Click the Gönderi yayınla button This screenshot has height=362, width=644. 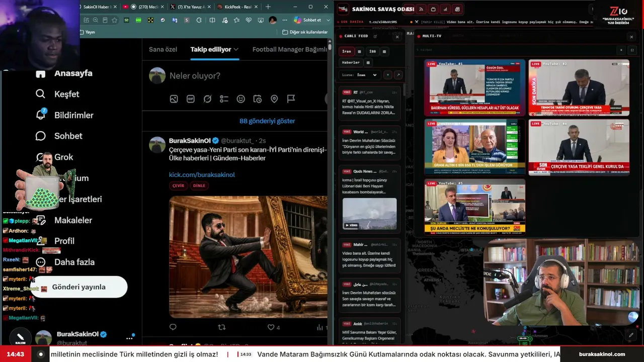pos(79,287)
